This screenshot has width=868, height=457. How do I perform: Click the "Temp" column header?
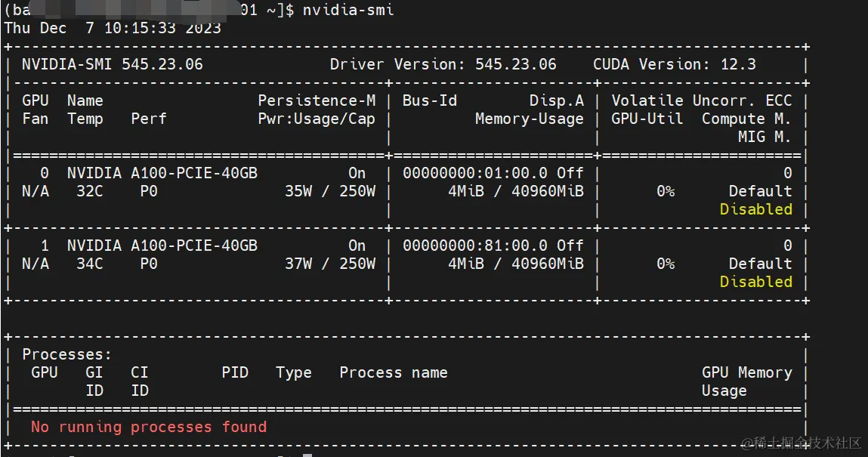pos(85,119)
